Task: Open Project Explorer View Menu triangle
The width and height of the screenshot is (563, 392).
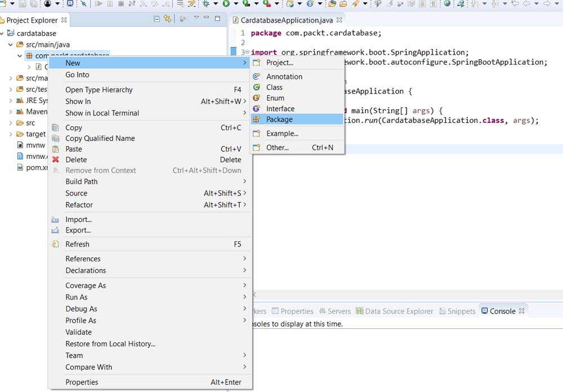Action: (196, 19)
